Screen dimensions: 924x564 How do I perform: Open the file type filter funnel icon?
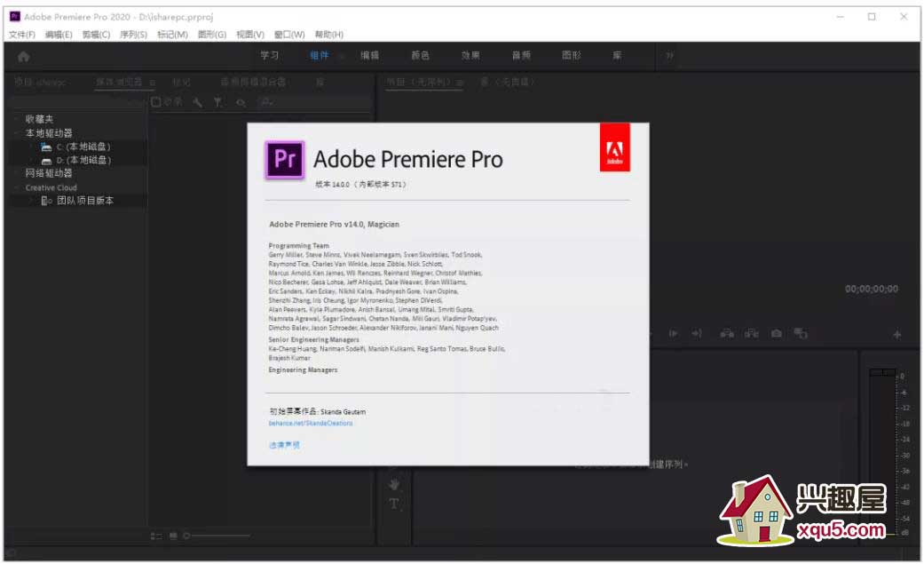click(218, 103)
